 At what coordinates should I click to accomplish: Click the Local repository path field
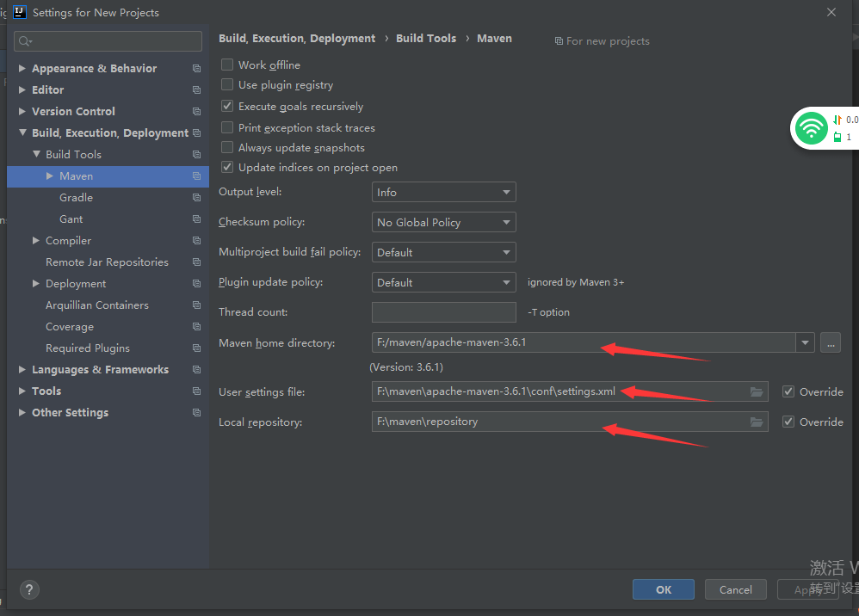[x=570, y=422]
